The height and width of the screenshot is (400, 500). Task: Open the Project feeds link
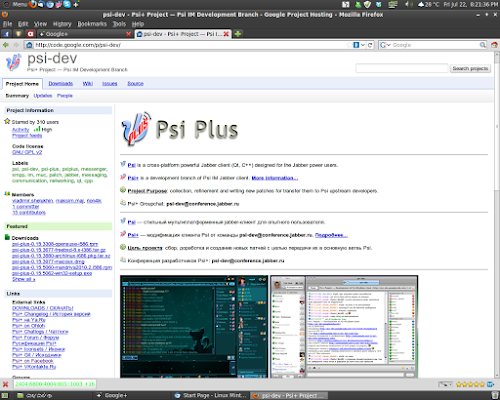coord(27,135)
